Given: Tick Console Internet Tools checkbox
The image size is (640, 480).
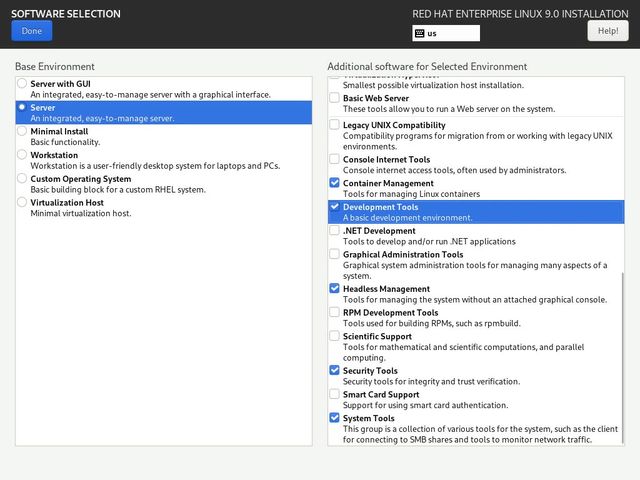Looking at the screenshot, I should [334, 159].
